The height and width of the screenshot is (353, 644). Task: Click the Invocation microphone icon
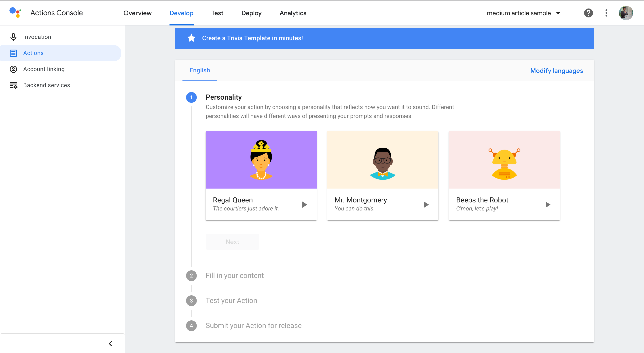click(x=13, y=37)
